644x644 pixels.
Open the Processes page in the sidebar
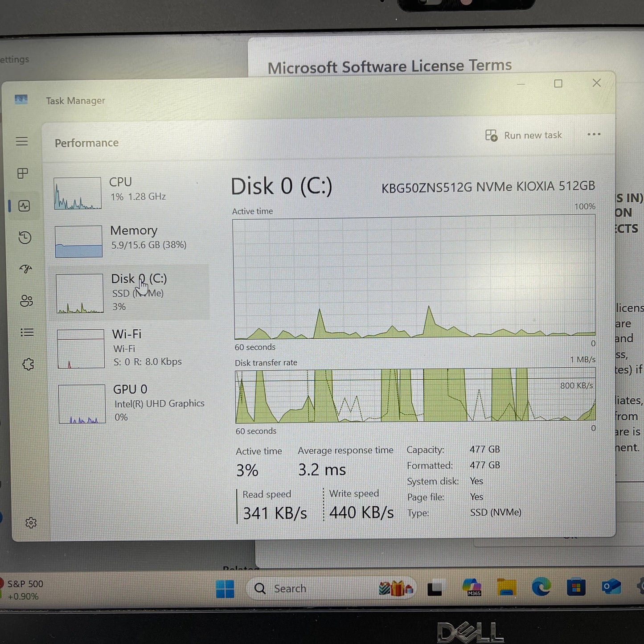(x=22, y=173)
